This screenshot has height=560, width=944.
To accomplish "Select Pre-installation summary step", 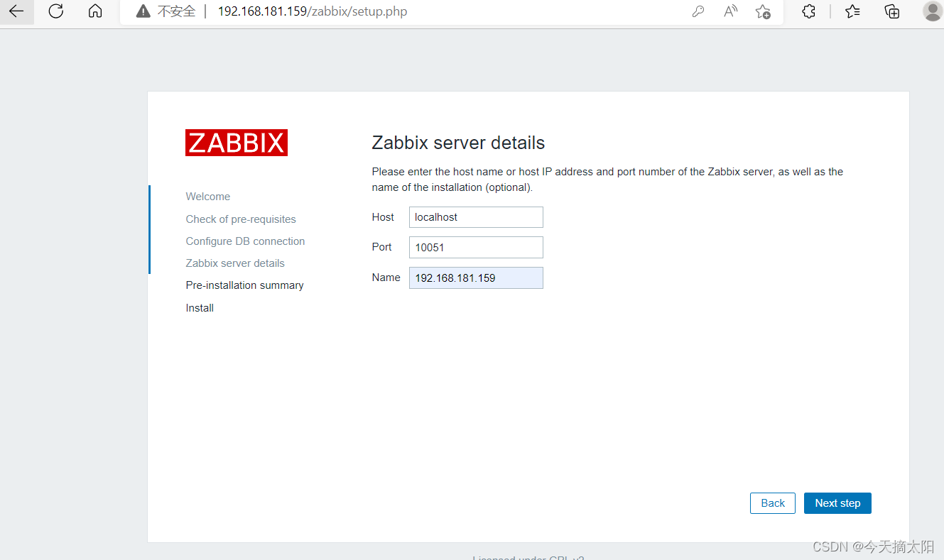I will click(x=244, y=285).
